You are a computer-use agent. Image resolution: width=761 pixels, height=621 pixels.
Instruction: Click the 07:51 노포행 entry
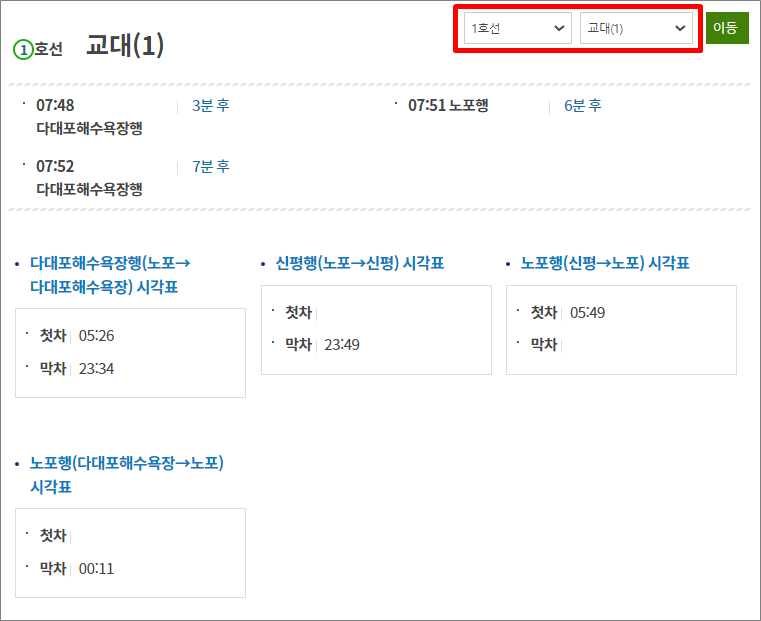(448, 105)
